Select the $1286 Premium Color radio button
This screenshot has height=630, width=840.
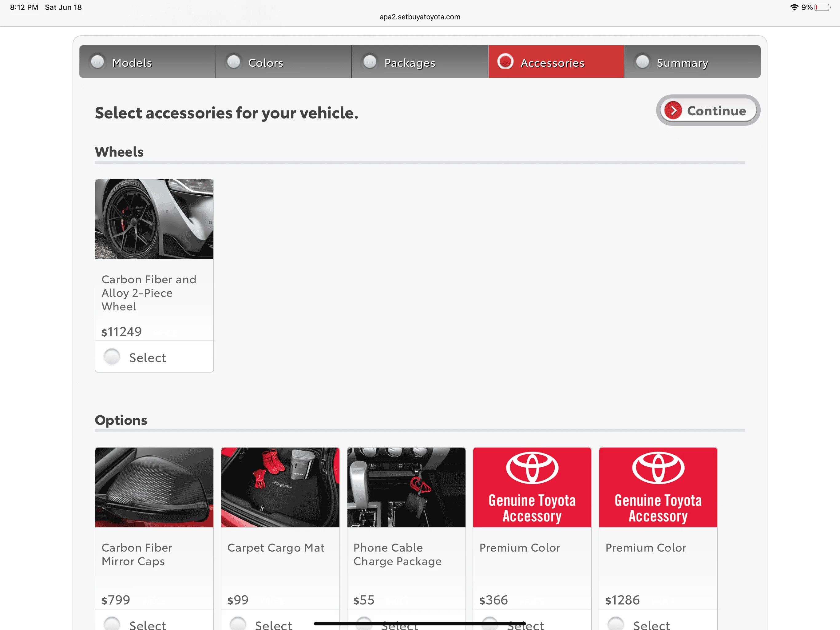[616, 624]
